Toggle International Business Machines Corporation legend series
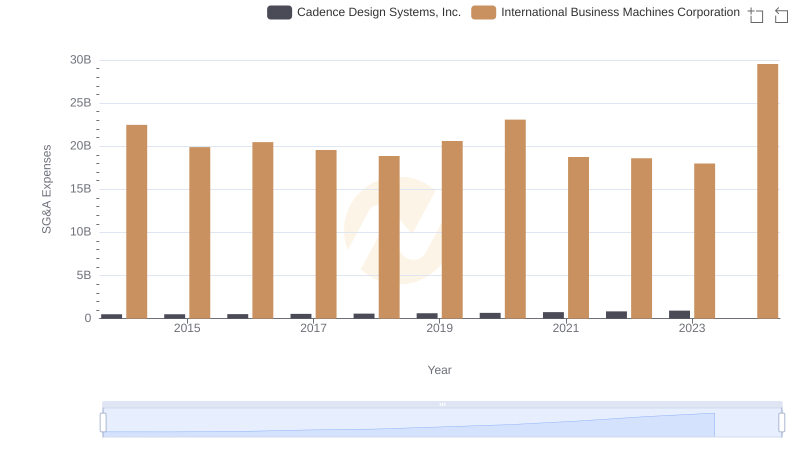This screenshot has width=800, height=461. pos(605,12)
